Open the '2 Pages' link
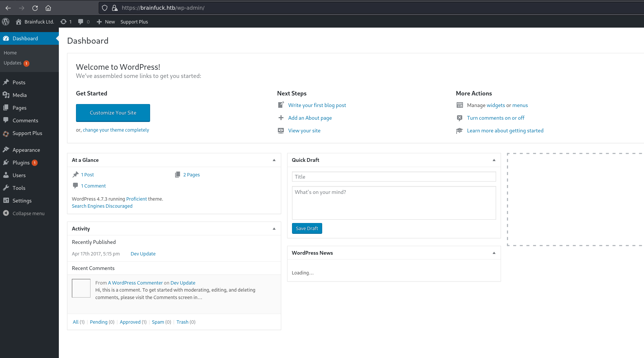This screenshot has width=644, height=358. click(191, 175)
